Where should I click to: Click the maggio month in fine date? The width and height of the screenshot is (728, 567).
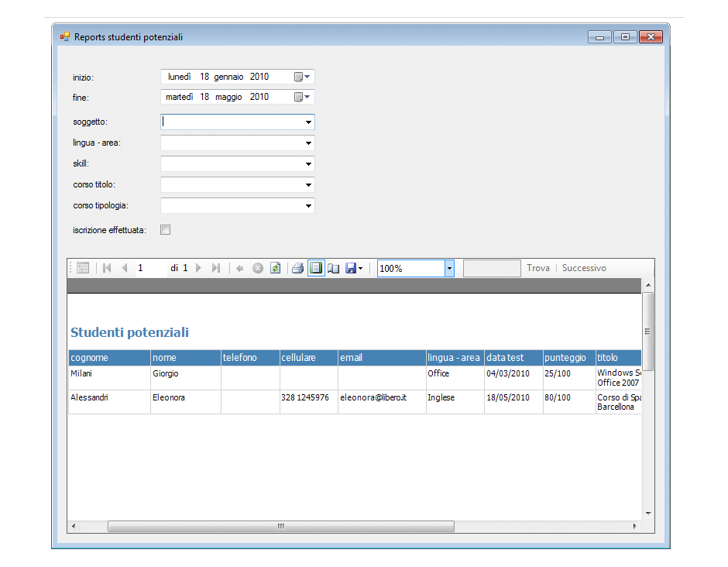[228, 97]
